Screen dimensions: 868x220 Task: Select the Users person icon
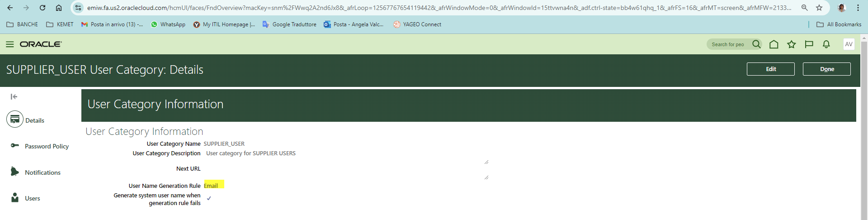pos(15,197)
